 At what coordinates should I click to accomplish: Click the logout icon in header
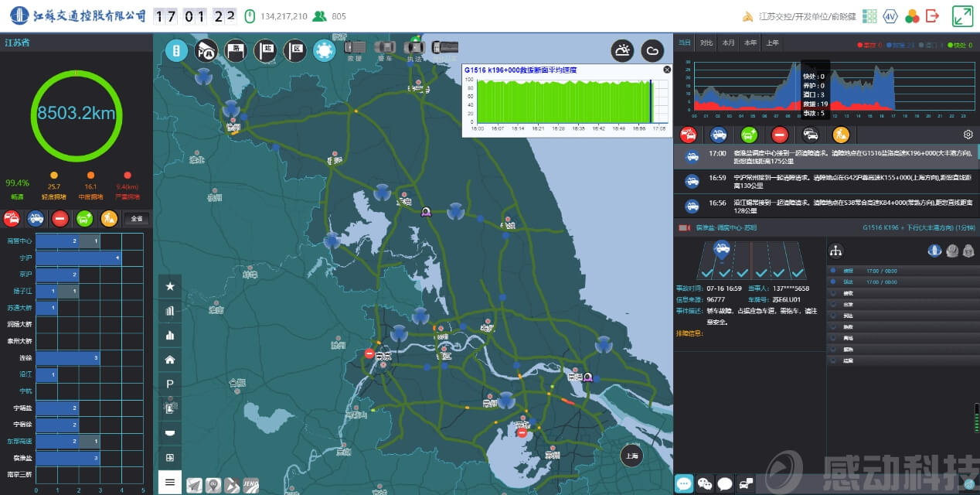point(932,16)
